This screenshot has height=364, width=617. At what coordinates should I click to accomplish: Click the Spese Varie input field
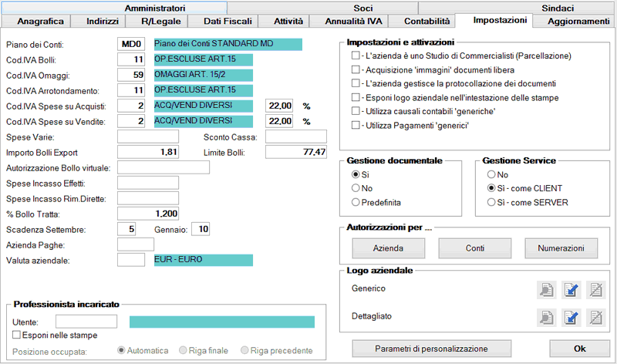(148, 136)
